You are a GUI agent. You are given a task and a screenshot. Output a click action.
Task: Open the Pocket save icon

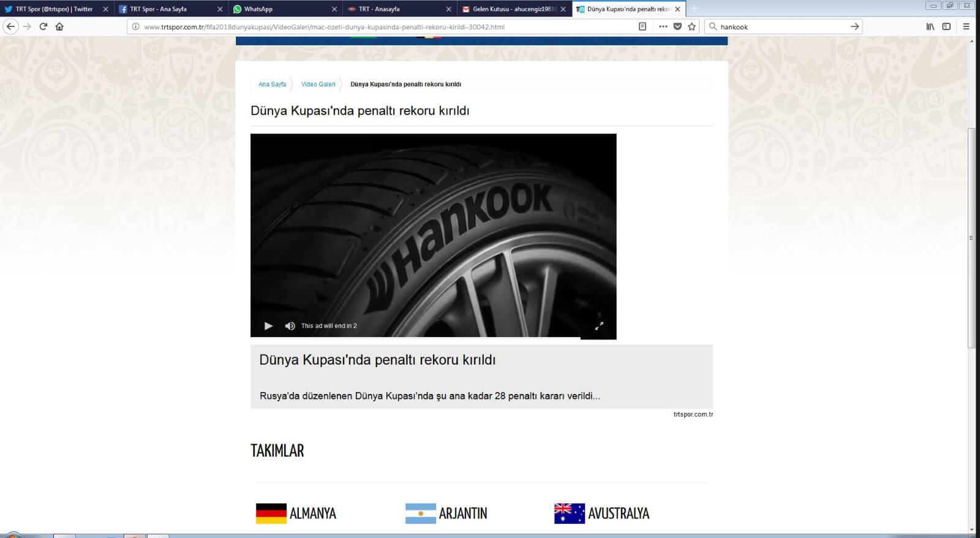[677, 26]
